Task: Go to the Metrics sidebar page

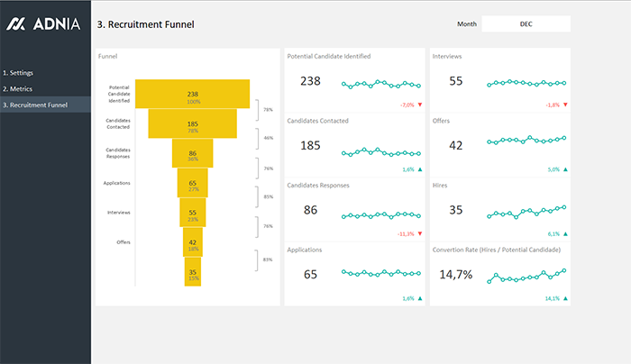Action: click(x=20, y=88)
